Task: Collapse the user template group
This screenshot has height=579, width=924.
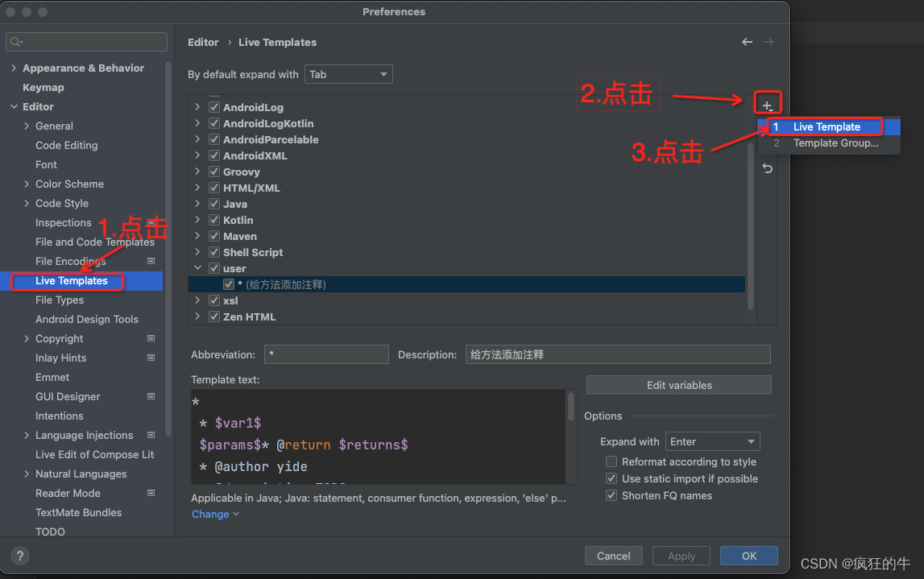Action: [198, 268]
